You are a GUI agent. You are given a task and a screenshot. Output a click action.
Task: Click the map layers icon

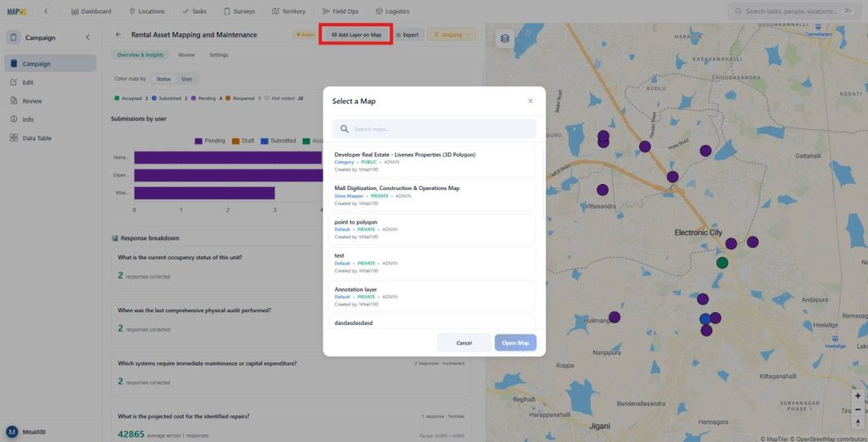coord(505,38)
